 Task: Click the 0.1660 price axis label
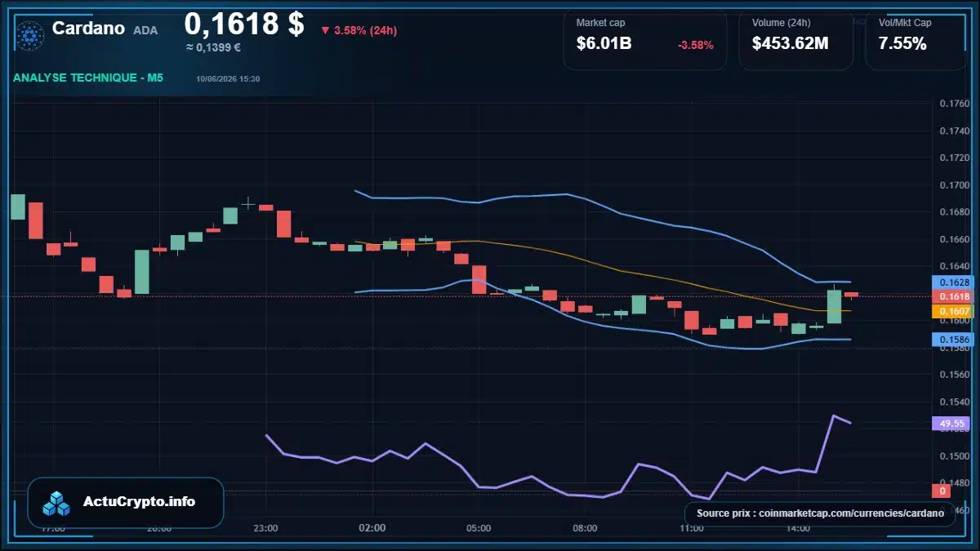coord(954,239)
